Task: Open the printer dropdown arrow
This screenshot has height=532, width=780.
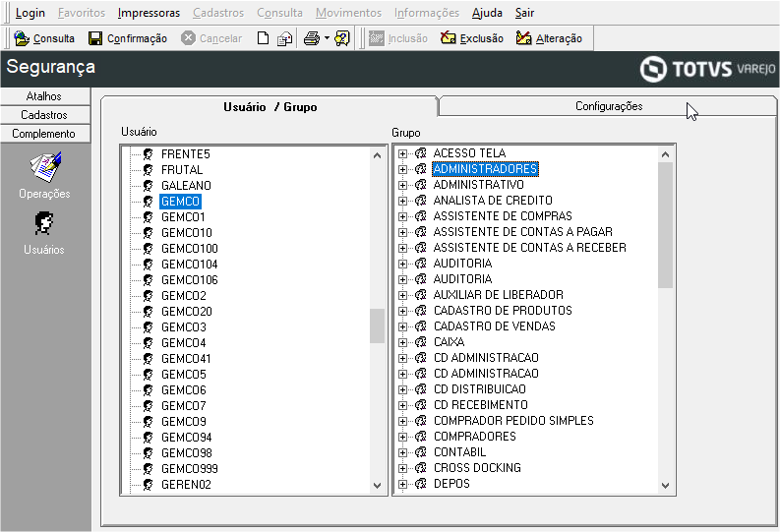Action: coord(327,38)
